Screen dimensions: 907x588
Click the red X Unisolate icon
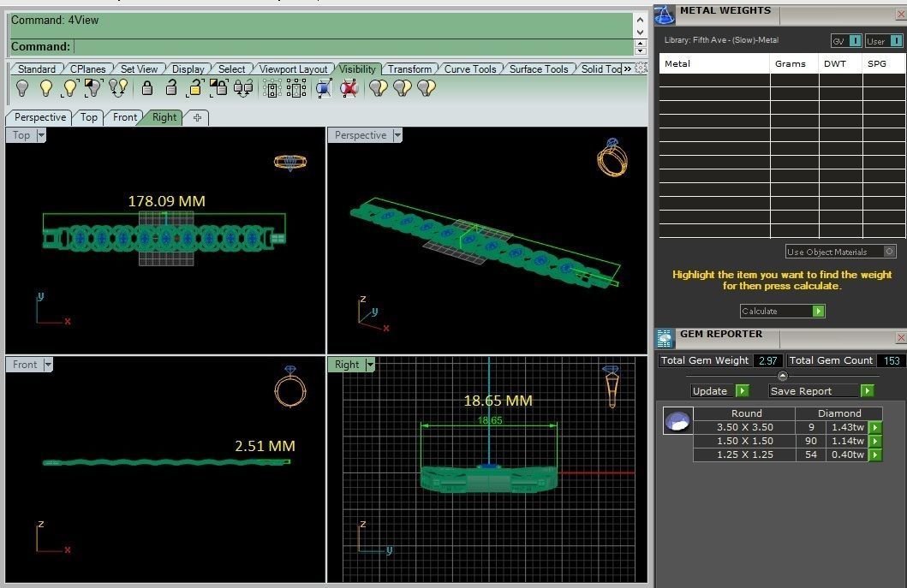click(349, 88)
